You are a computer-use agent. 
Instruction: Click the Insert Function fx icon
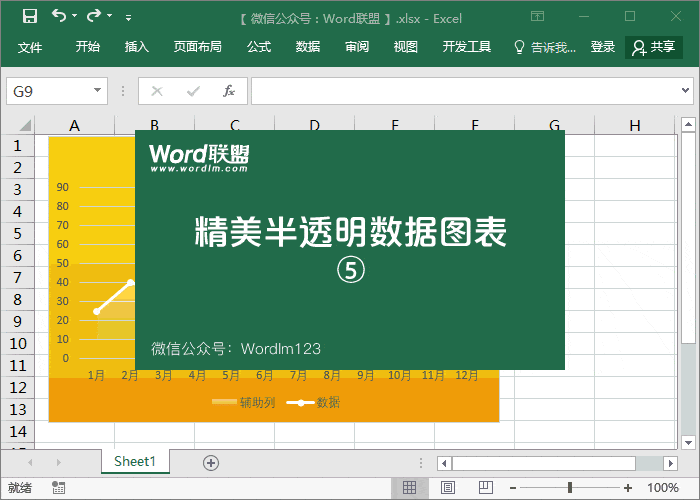(x=228, y=91)
